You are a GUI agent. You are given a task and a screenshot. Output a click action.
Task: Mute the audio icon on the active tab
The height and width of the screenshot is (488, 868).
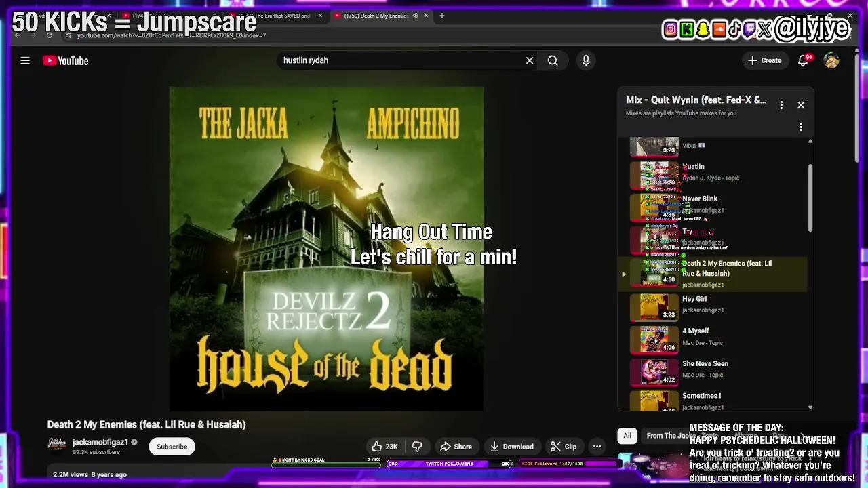[415, 16]
